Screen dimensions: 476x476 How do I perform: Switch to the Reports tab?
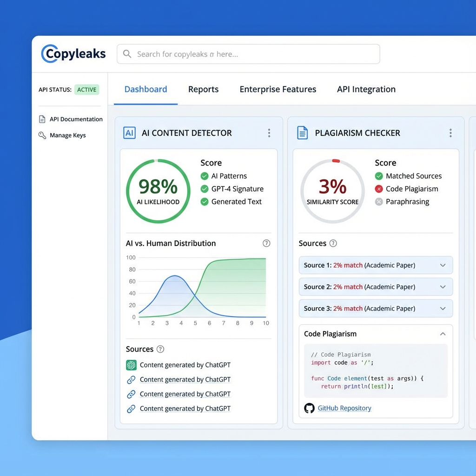click(x=204, y=89)
